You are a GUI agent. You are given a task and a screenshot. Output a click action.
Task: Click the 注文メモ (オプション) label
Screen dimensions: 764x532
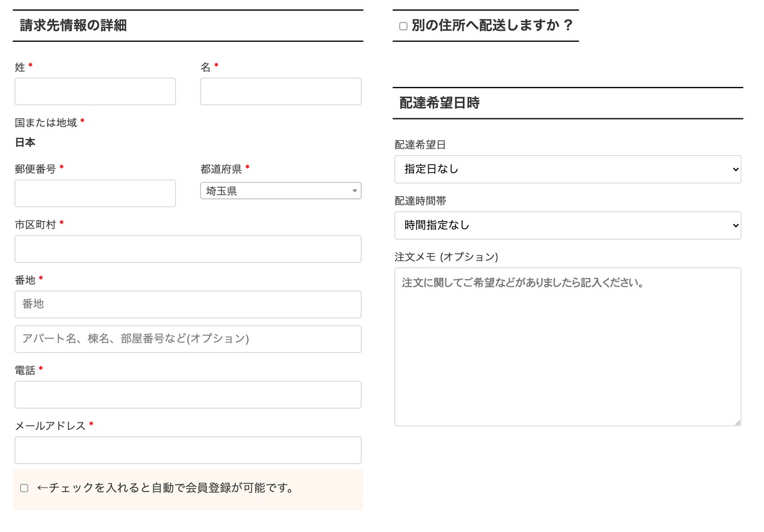click(447, 257)
